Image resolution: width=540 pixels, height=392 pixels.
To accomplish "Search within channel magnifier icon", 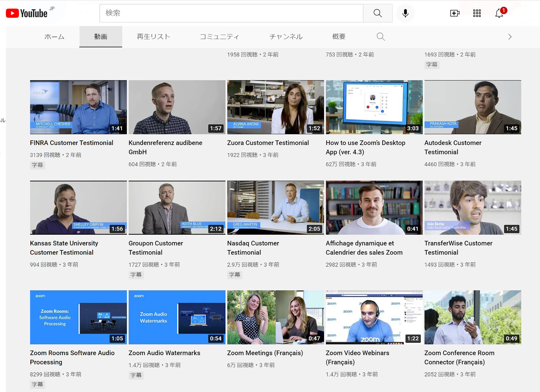I will [x=380, y=37].
